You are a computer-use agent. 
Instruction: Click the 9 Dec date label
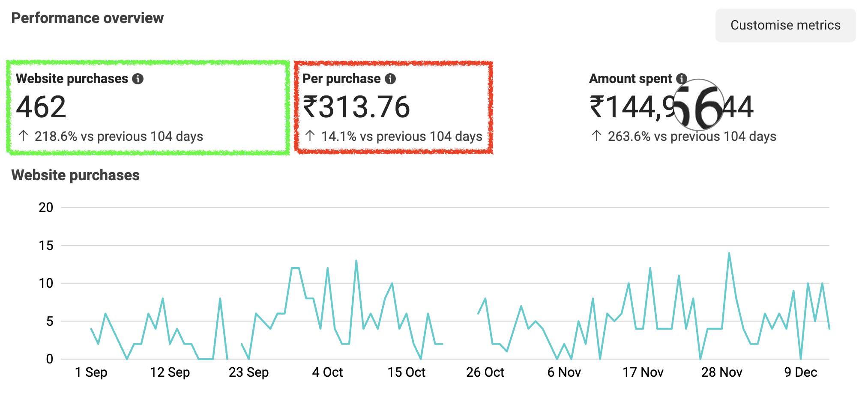[800, 372]
